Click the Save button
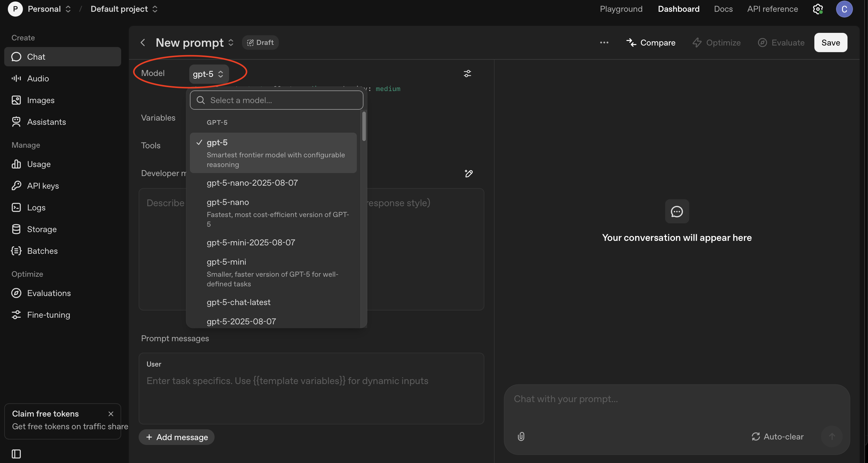The width and height of the screenshot is (868, 463). 831,43
